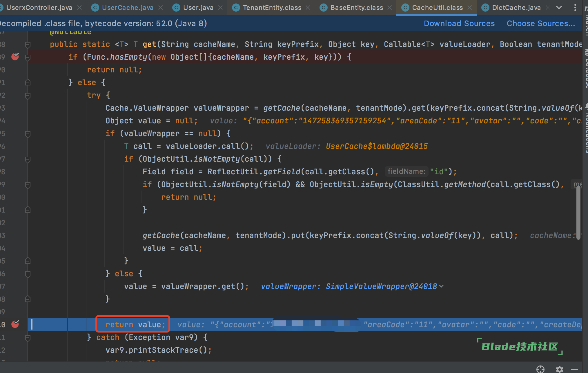Fold the ObjectUtil.isNotEmpty(call) if block
Screen dimensions: 588x373
click(28, 159)
